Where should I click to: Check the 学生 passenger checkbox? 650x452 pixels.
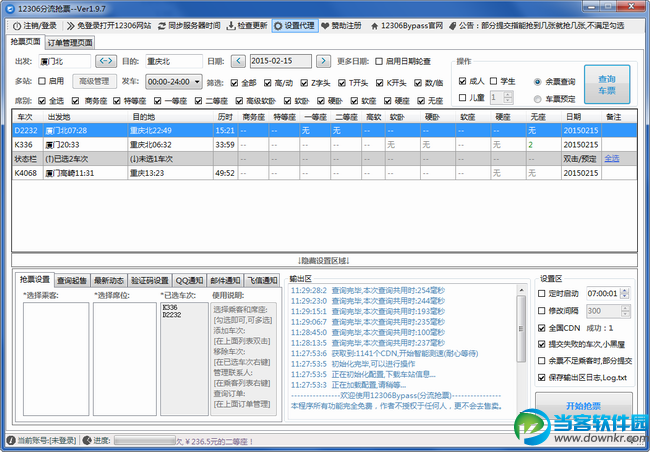tap(493, 81)
